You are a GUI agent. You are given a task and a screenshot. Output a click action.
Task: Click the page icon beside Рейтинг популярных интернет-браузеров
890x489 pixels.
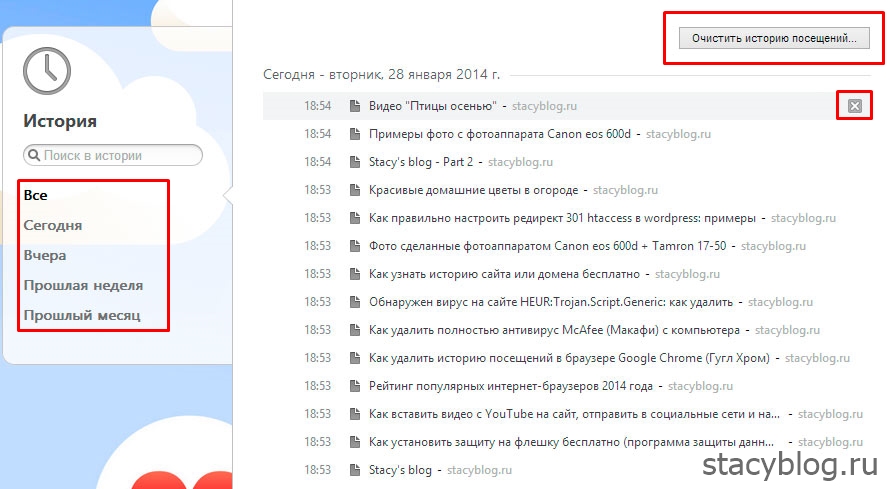click(x=355, y=386)
